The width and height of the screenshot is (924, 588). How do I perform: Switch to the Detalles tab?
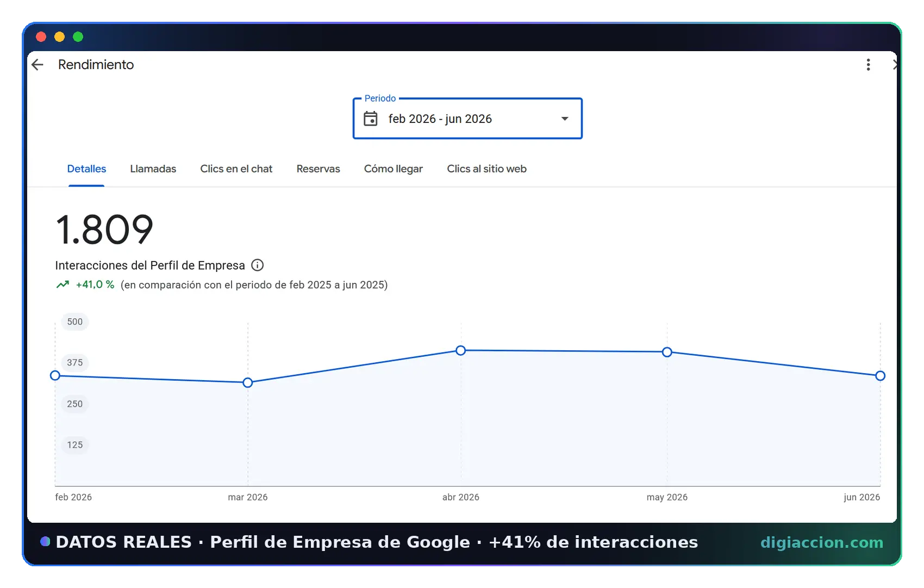(x=86, y=169)
